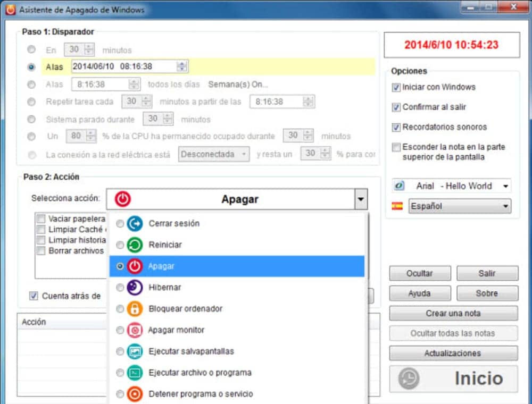Select the 'Detener programa o servicio' radio
Image resolution: width=532 pixels, height=404 pixels.
120,394
